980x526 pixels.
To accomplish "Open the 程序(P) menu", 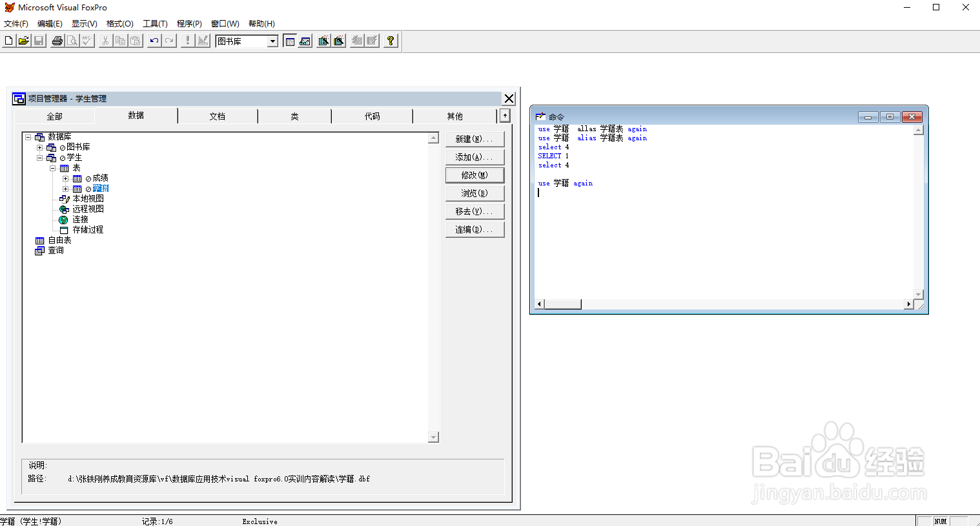I will 189,23.
